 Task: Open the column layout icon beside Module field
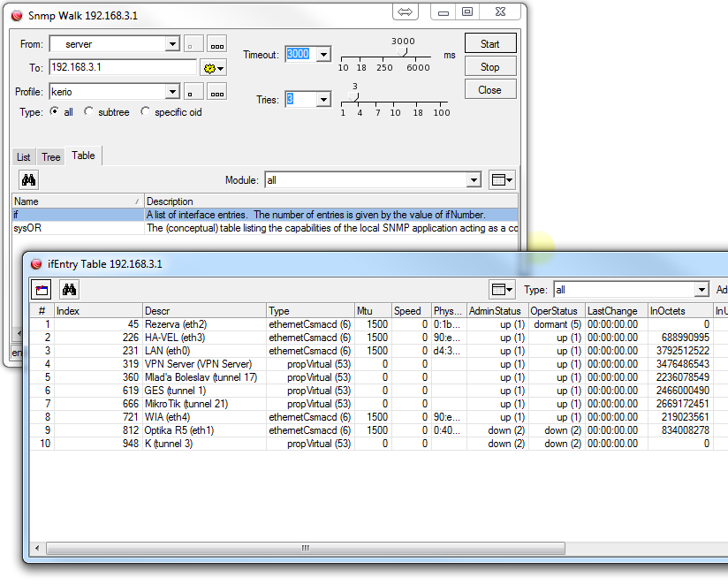pyautogui.click(x=502, y=180)
